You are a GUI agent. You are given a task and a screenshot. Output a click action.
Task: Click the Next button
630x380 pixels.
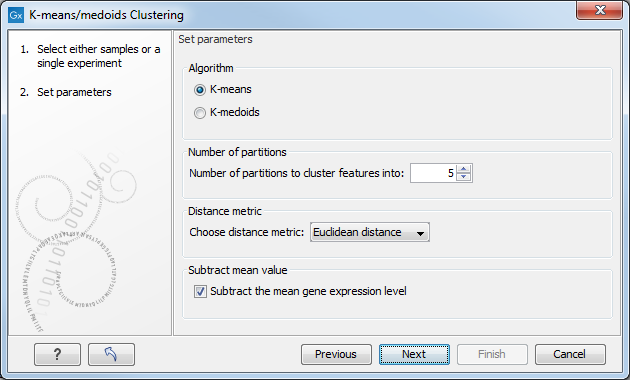click(x=414, y=354)
